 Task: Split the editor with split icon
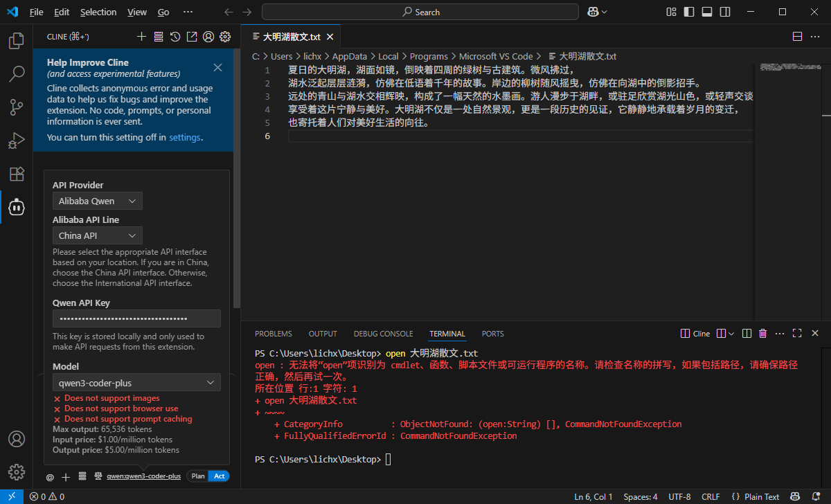(x=797, y=37)
